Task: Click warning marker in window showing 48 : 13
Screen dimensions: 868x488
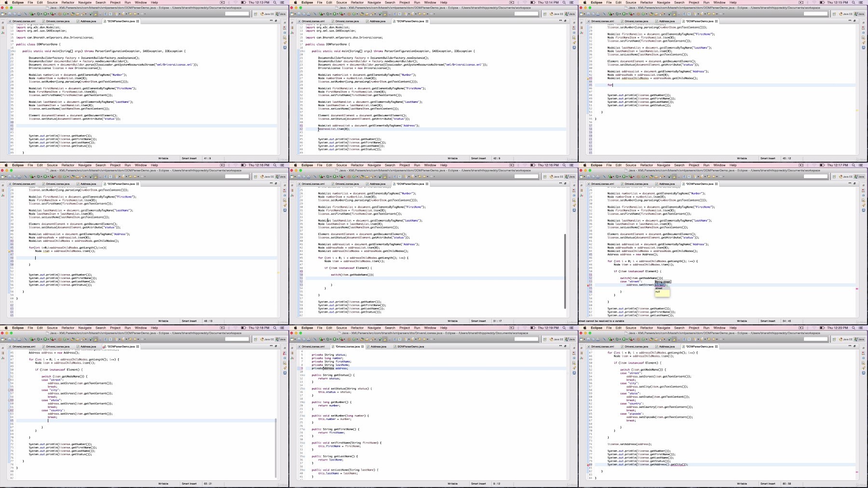Action: [x=10, y=251]
